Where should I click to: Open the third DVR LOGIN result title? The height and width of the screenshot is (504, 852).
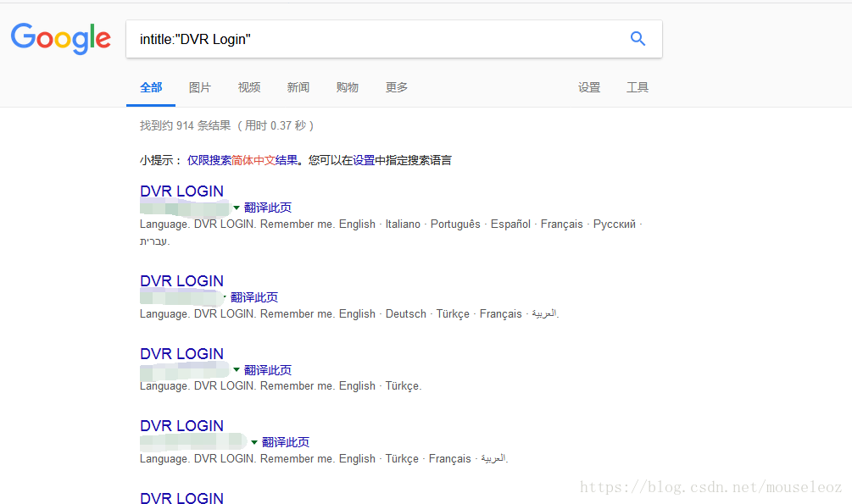pos(181,354)
